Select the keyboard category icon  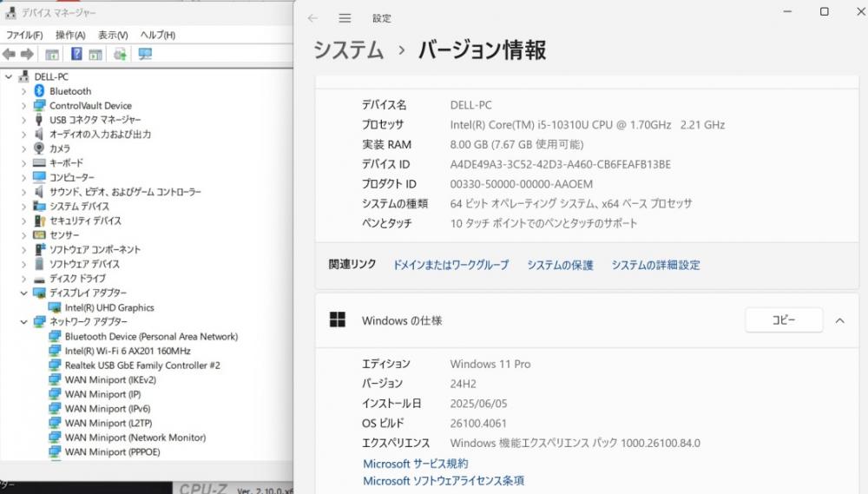coord(39,163)
